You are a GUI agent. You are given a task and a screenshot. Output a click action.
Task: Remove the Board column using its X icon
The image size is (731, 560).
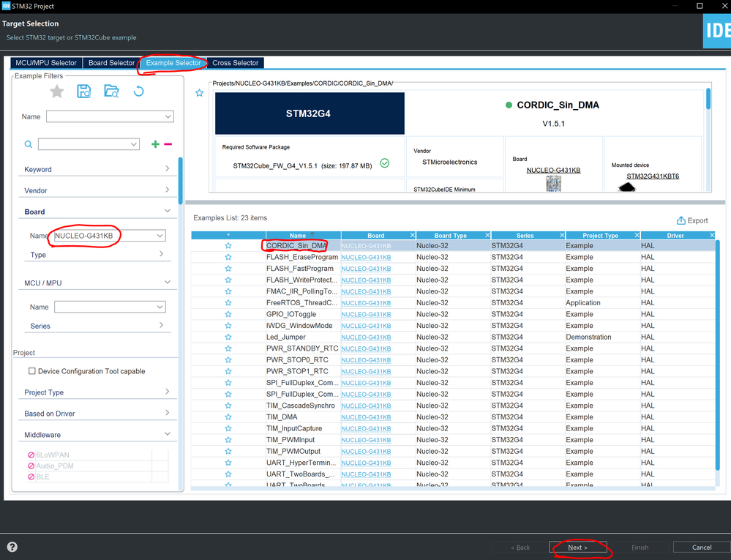tap(412, 236)
